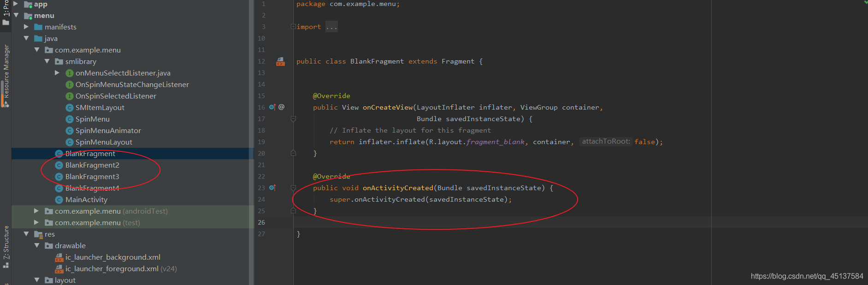This screenshot has height=285, width=868.
Task: Expand com.example.menu (test) package
Action: point(36,222)
